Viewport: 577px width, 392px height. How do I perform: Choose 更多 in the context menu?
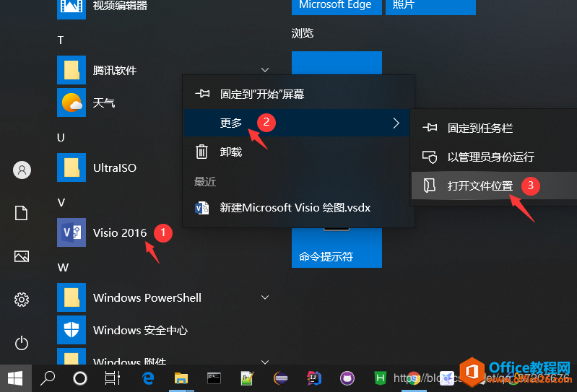pyautogui.click(x=297, y=123)
